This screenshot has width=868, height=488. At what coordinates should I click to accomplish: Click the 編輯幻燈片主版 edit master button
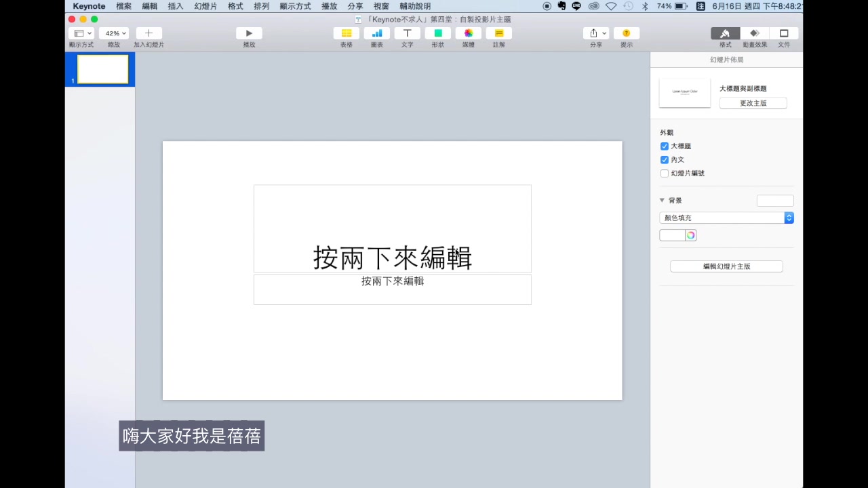(x=726, y=266)
